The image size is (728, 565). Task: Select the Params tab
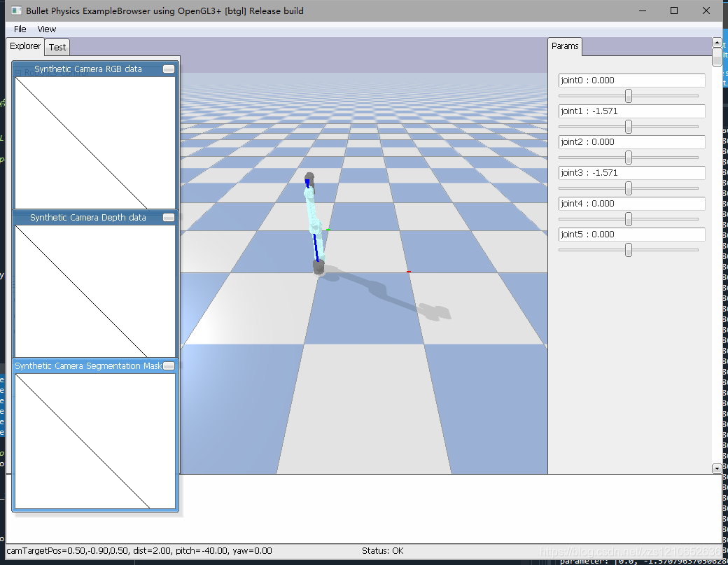pos(564,46)
